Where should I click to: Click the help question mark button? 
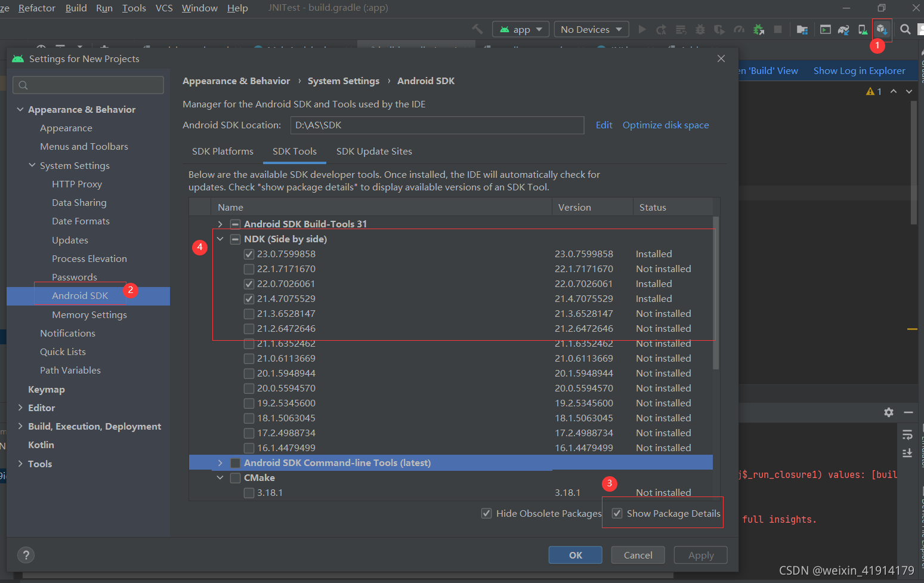(26, 555)
